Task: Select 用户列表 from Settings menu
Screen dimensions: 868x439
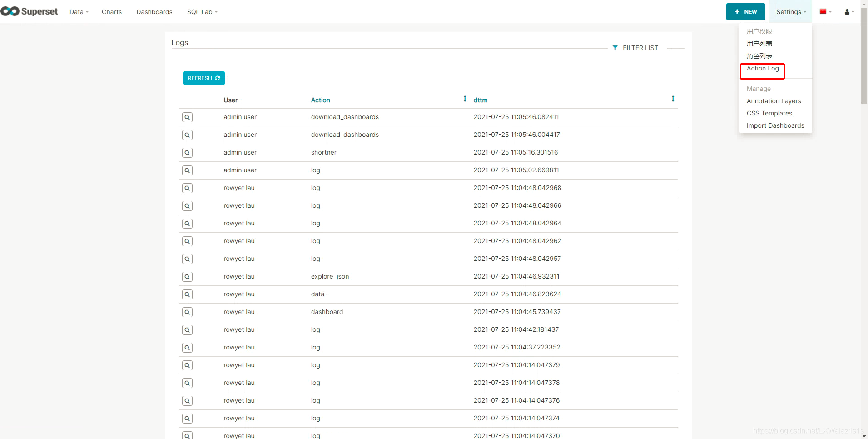Action: point(759,44)
